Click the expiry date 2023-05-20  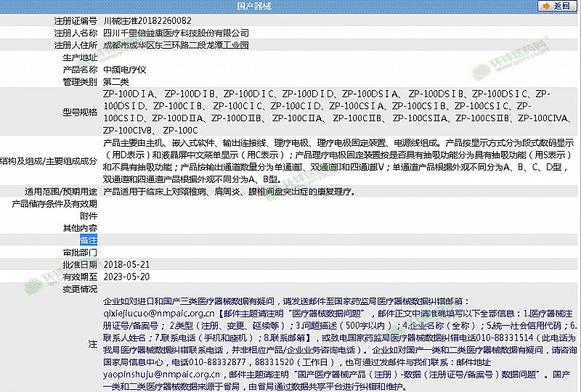(126, 277)
